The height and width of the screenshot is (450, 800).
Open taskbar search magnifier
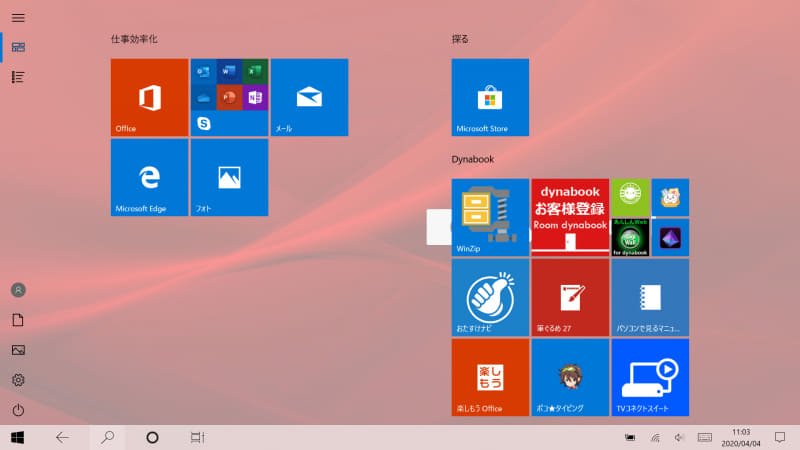[x=107, y=438]
